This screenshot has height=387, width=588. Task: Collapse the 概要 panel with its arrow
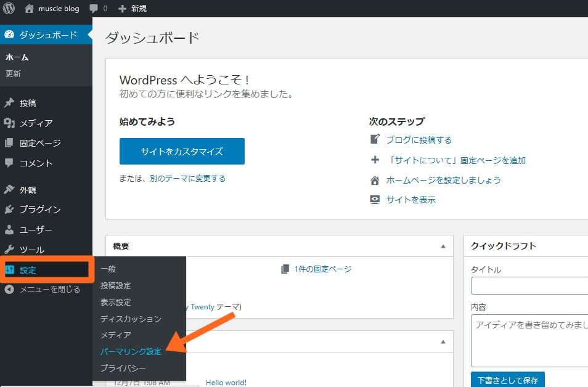click(x=443, y=246)
